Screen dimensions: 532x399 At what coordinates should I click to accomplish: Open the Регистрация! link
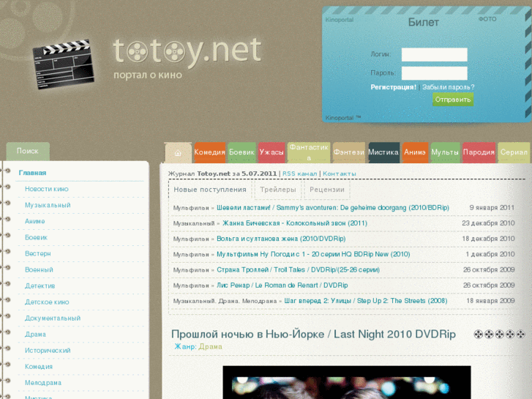pyautogui.click(x=393, y=87)
